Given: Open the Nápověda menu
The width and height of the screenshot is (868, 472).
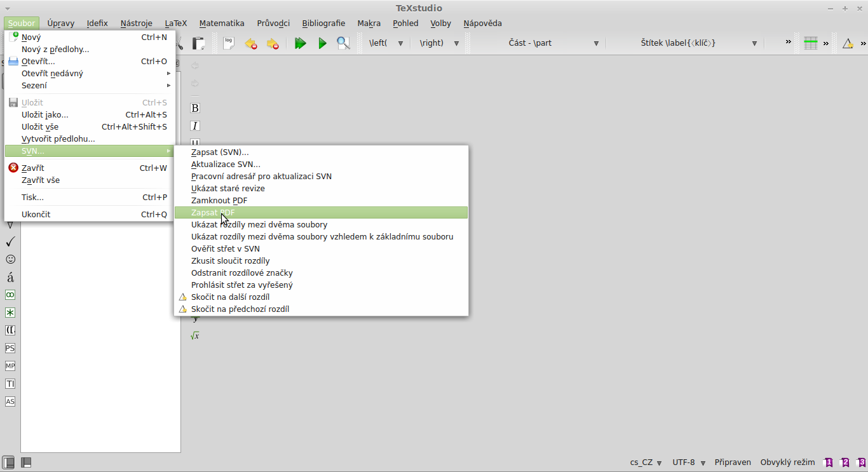Looking at the screenshot, I should (483, 24).
